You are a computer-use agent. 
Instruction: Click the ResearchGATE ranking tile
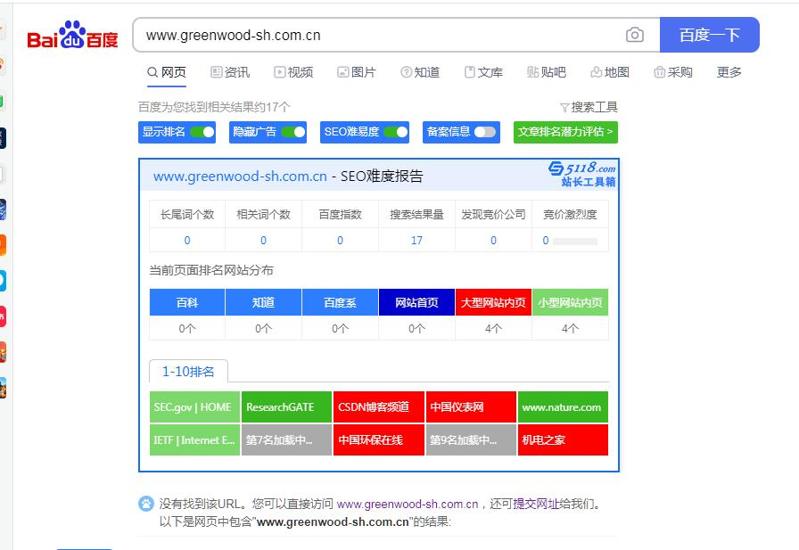pyautogui.click(x=287, y=407)
